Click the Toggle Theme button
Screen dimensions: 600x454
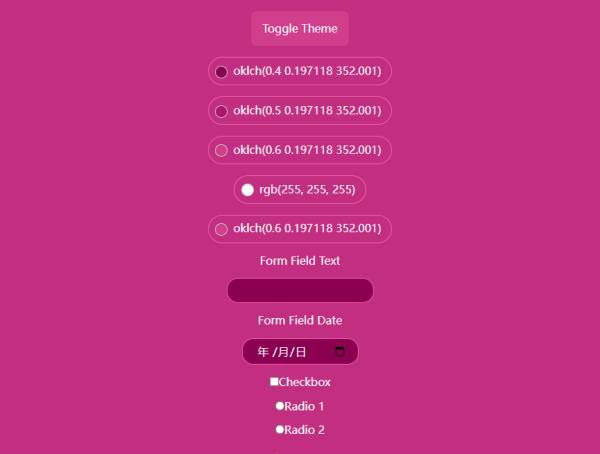coord(300,29)
